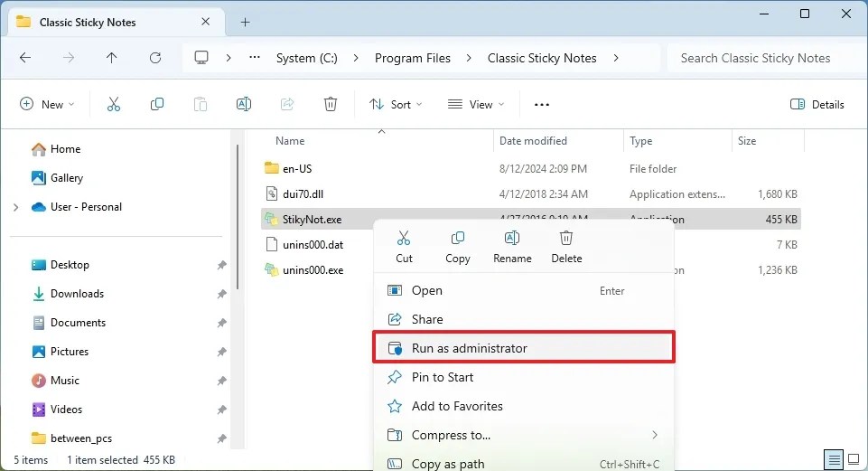This screenshot has width=868, height=471.
Task: Select Run as administrator
Action: (x=524, y=348)
